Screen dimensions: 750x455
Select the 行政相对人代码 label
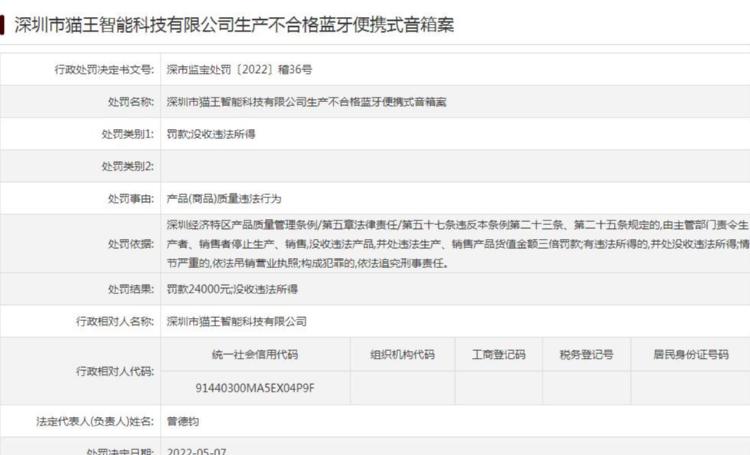tap(115, 371)
